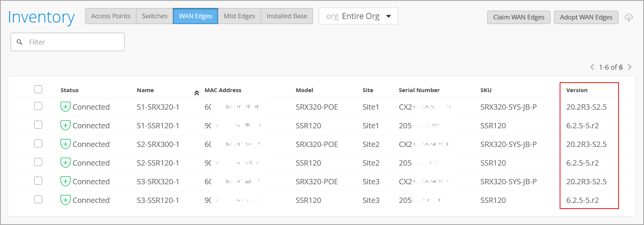Click the search magnifier icon in Filter
This screenshot has width=644, height=225.
click(x=20, y=42)
